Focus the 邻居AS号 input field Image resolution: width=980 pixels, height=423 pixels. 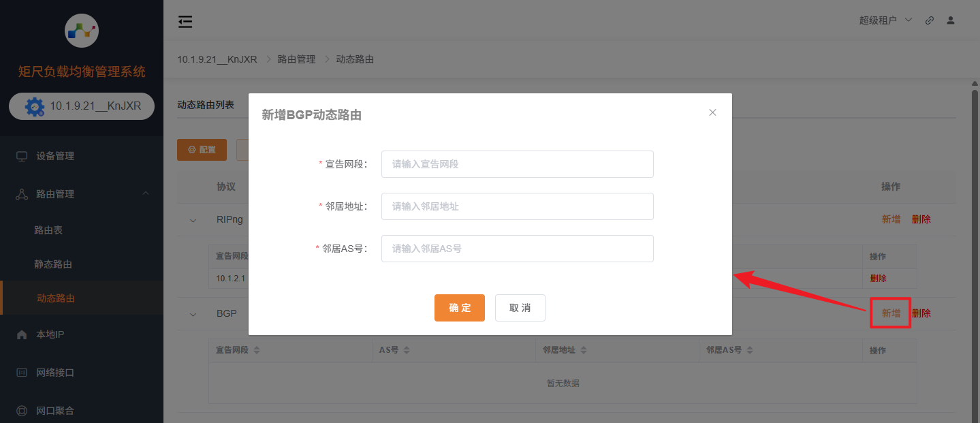click(518, 249)
